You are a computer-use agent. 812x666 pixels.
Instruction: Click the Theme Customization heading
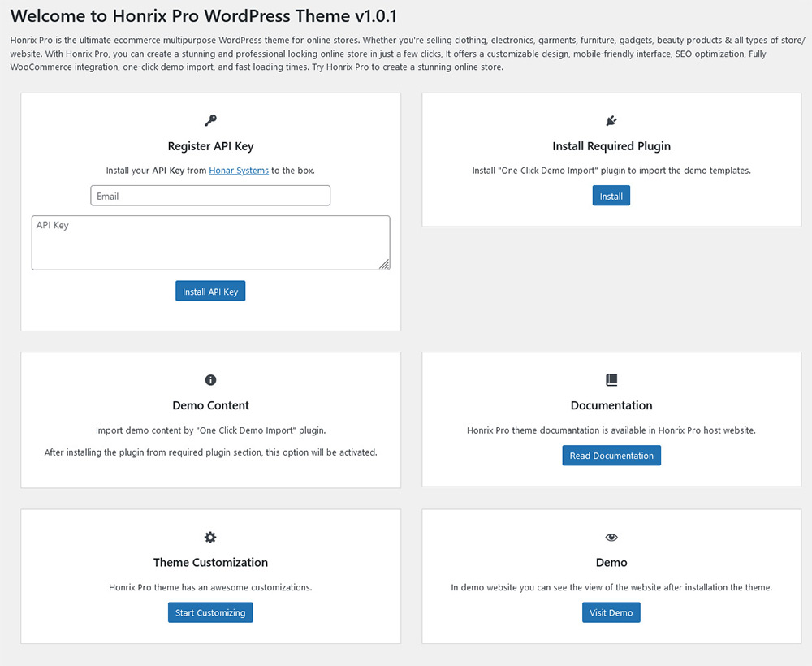click(210, 562)
